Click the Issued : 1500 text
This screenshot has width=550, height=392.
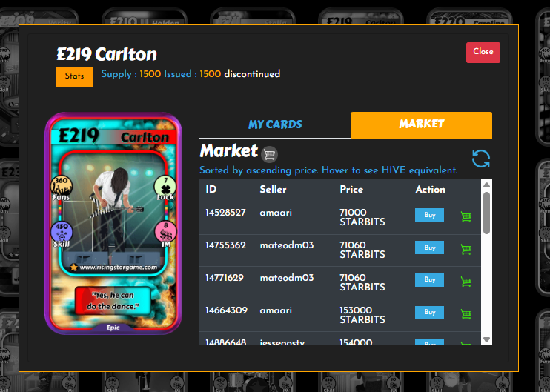[x=193, y=74]
